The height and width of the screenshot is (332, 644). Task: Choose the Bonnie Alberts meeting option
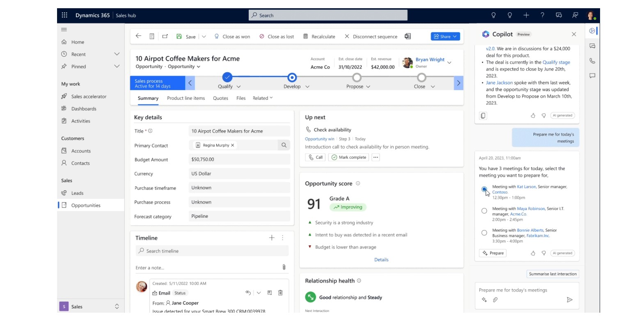(484, 233)
